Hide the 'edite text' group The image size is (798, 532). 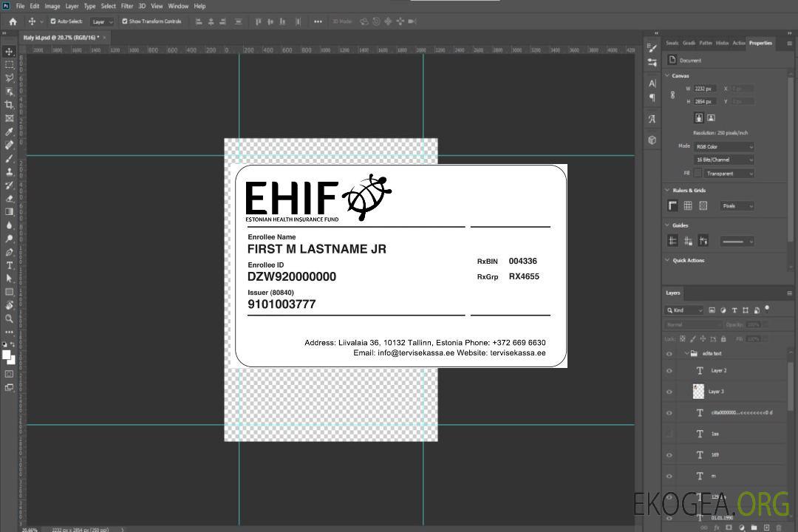669,354
